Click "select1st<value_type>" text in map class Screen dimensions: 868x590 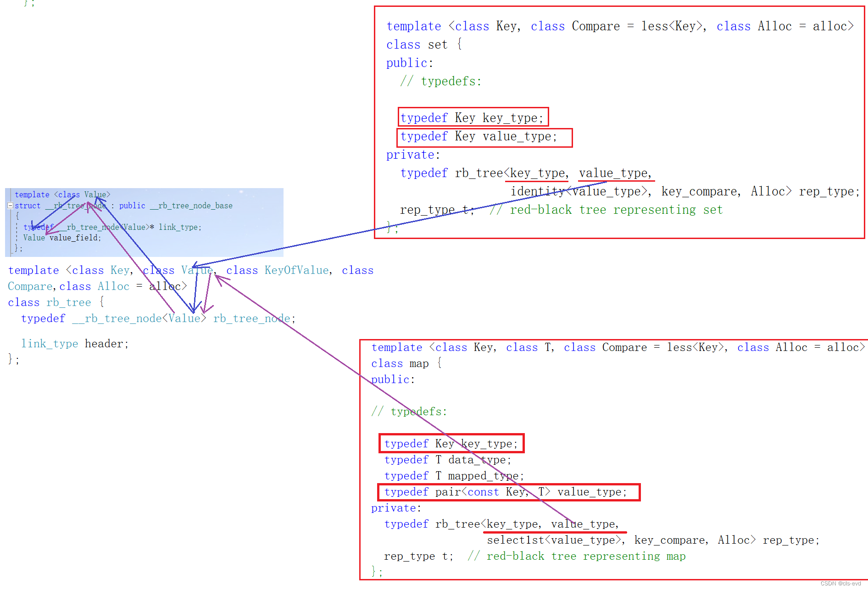click(555, 540)
